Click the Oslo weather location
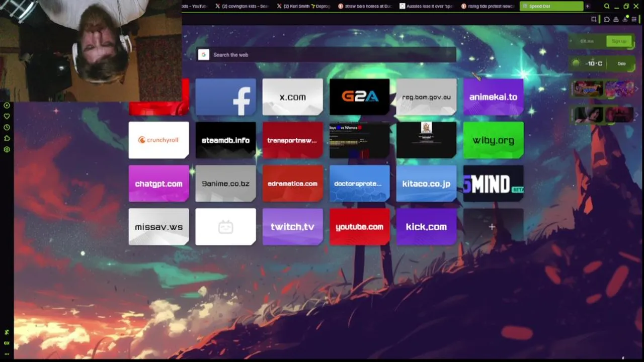 pos(621,63)
